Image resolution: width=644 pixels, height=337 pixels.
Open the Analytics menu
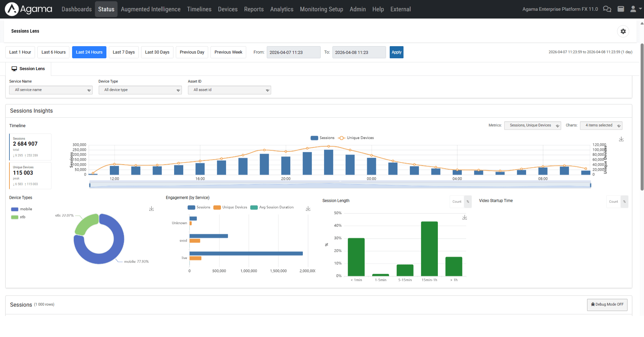tap(282, 9)
